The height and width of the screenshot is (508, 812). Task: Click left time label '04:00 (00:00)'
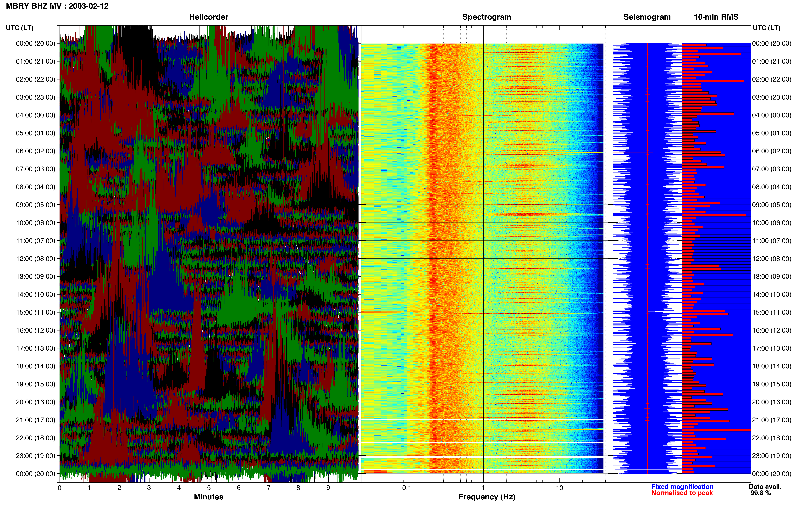click(x=35, y=115)
